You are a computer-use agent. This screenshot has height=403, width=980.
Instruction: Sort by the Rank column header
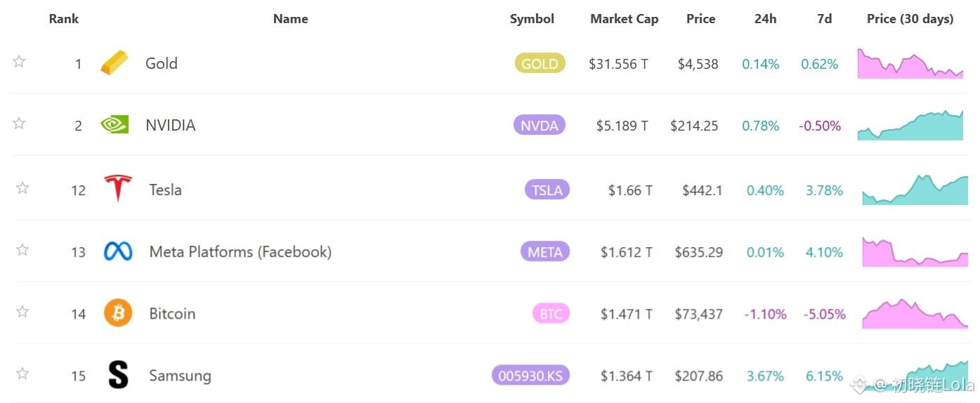63,19
